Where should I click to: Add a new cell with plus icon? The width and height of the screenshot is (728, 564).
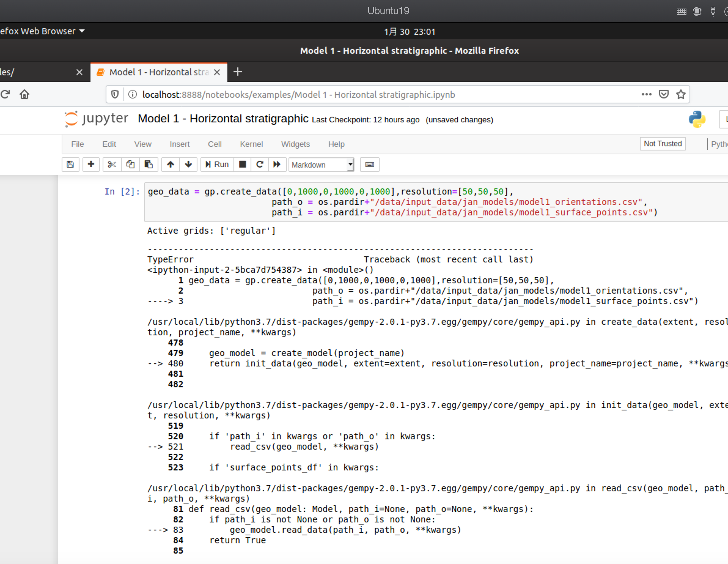pyautogui.click(x=91, y=165)
